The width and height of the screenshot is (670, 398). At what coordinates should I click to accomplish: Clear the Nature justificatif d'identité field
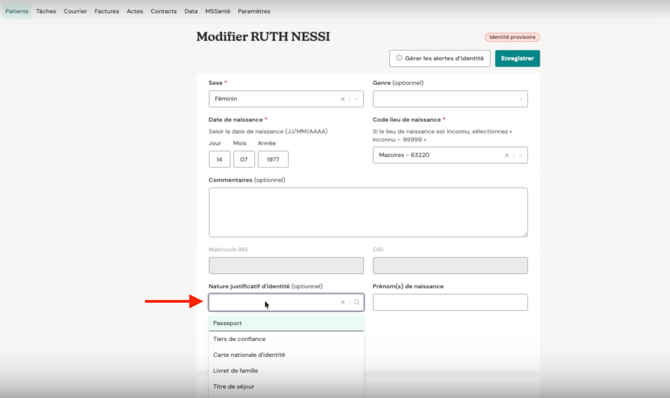click(343, 302)
